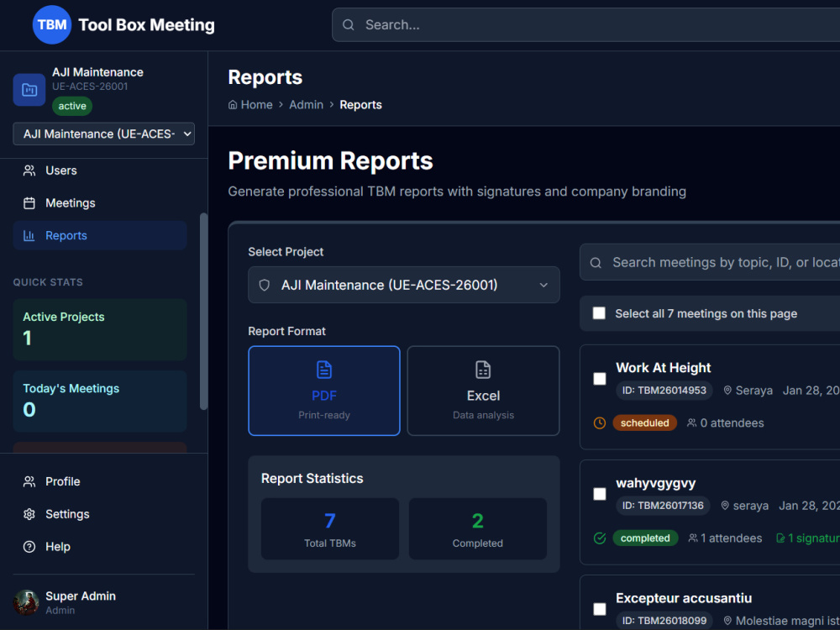This screenshot has width=840, height=630.
Task: Click the wahyvgygvy meeting title
Action: pyautogui.click(x=656, y=483)
